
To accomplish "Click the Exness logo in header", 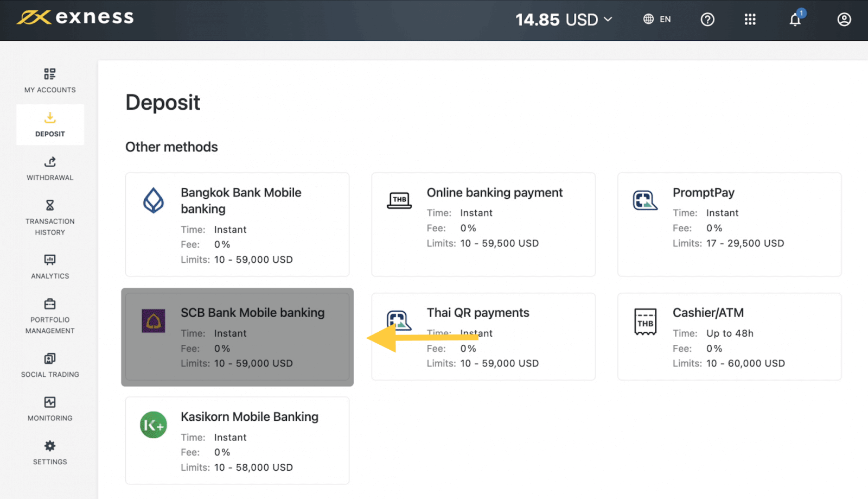I will click(x=75, y=17).
